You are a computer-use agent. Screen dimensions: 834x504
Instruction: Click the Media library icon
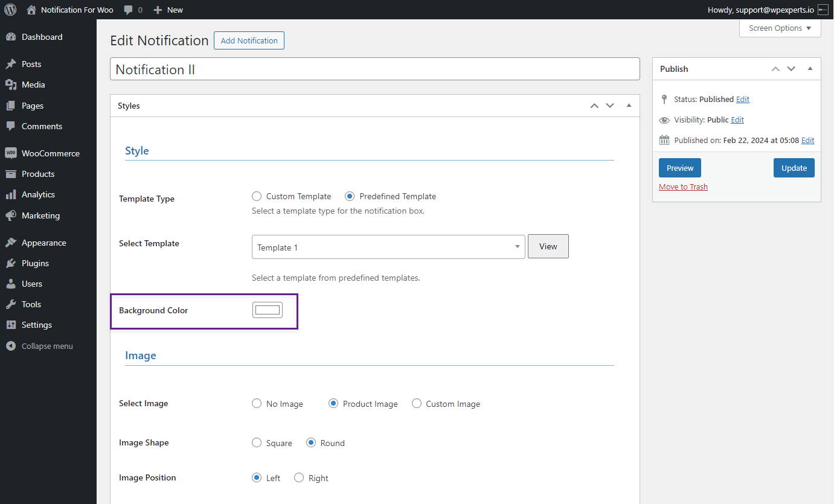(11, 85)
